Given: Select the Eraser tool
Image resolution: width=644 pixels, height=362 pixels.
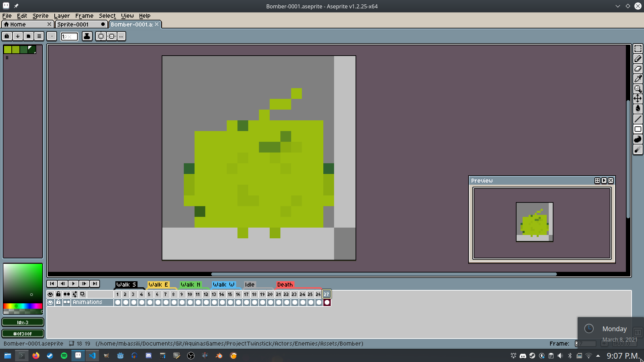Looking at the screenshot, I should point(638,69).
